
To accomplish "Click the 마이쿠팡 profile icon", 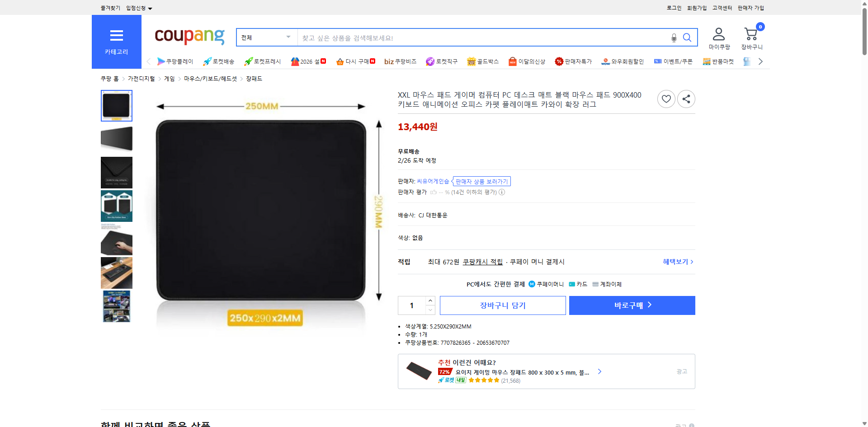I will click(x=718, y=33).
